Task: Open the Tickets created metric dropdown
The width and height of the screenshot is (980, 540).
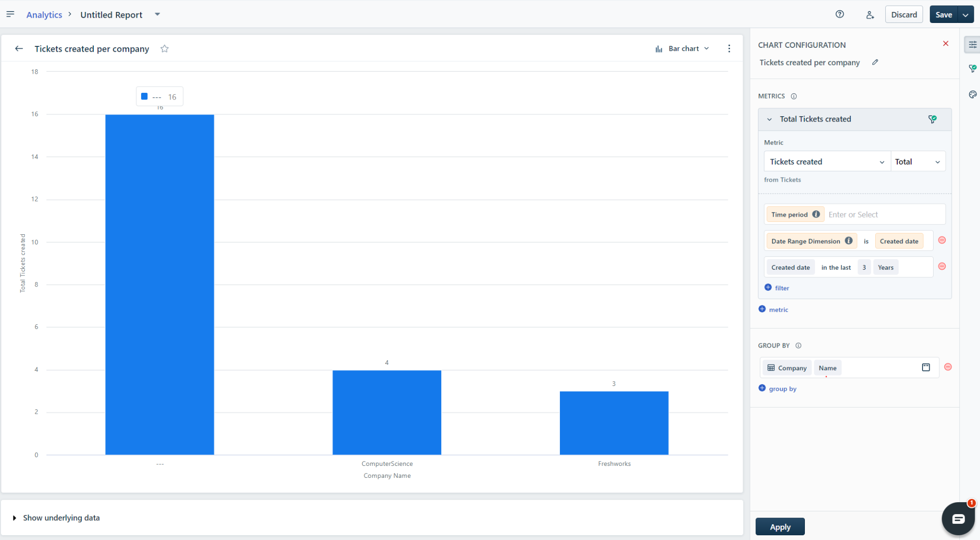Action: coord(826,162)
